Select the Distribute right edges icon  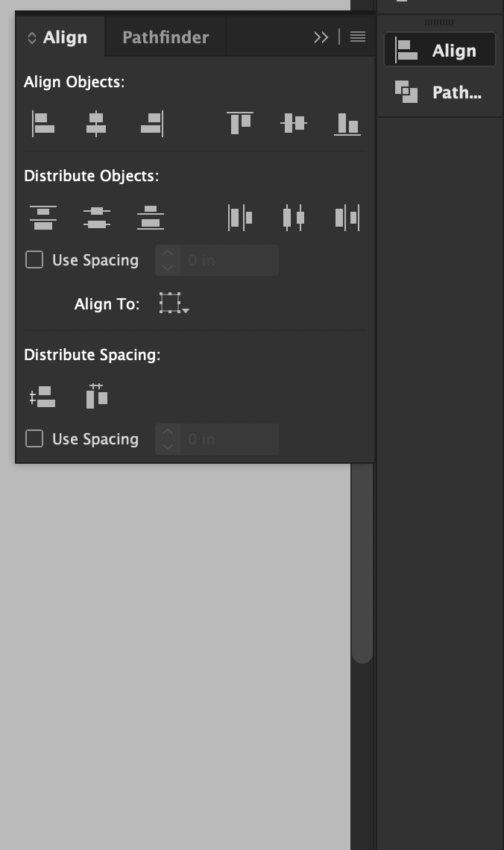(347, 216)
